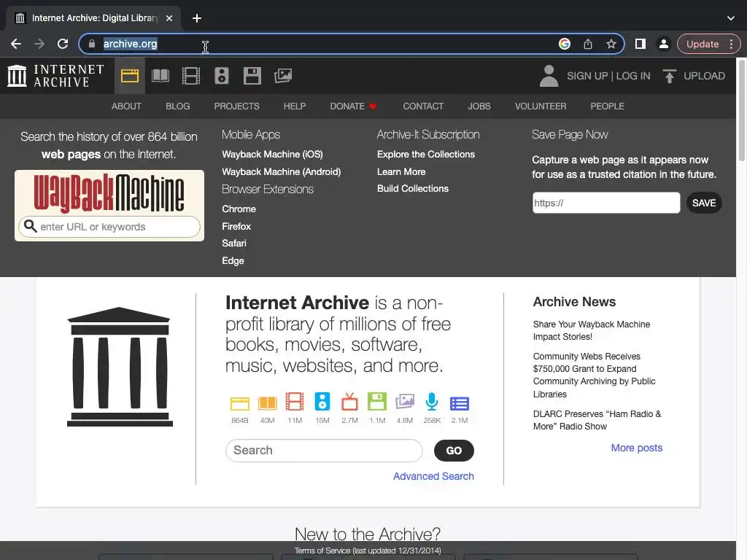Select the 4.8M images icon
Viewport: 747px width, 560px height.
[404, 402]
